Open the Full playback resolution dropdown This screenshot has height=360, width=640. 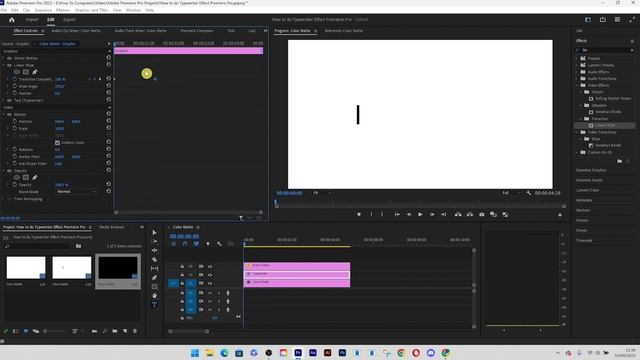pos(511,193)
